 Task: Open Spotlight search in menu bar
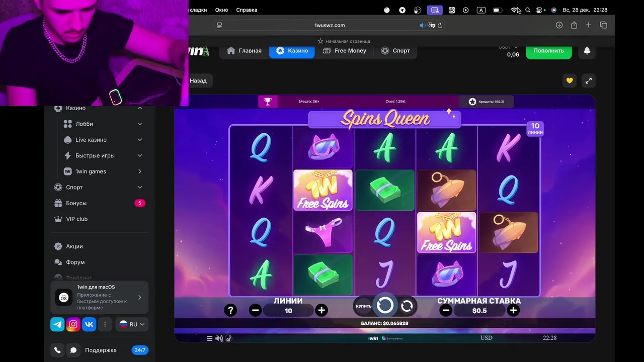[x=528, y=10]
